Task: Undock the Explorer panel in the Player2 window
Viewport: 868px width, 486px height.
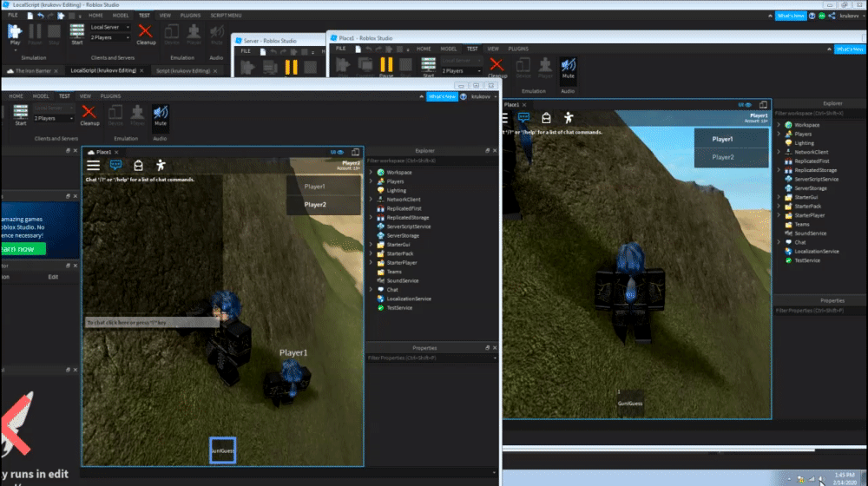Action: [487, 150]
